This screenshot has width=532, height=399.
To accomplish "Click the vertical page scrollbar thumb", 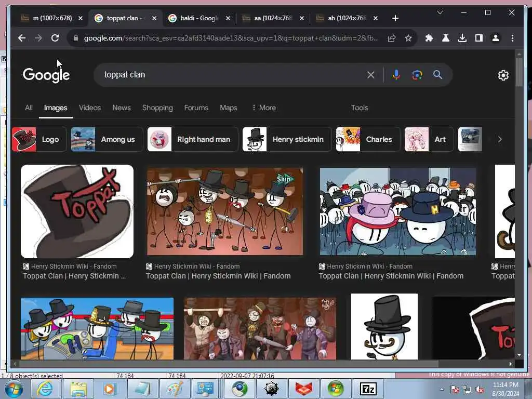I will pos(519,72).
